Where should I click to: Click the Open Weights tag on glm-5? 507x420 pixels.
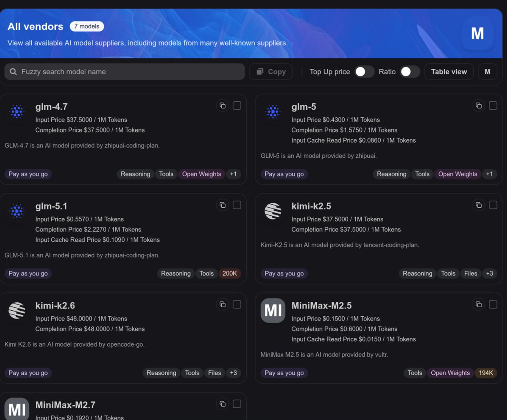coord(458,174)
